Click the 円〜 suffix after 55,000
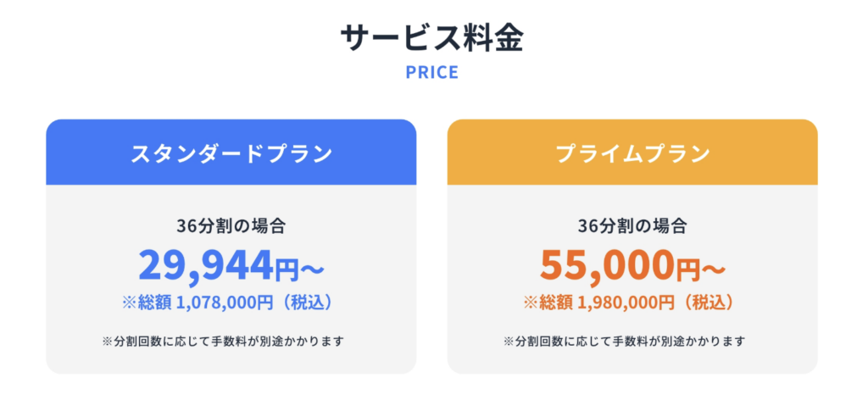The height and width of the screenshot is (400, 868). [x=700, y=269]
